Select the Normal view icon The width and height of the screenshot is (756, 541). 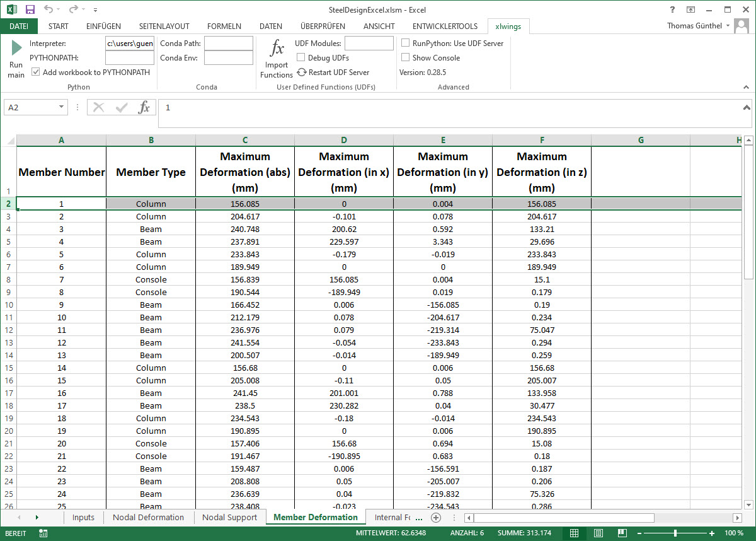point(574,533)
